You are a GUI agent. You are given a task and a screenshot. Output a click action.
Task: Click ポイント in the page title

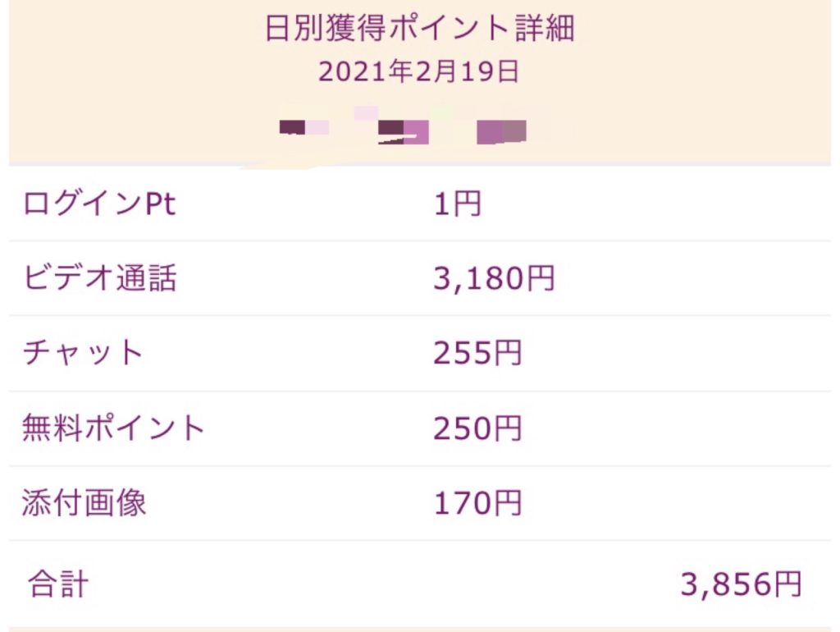[x=435, y=29]
